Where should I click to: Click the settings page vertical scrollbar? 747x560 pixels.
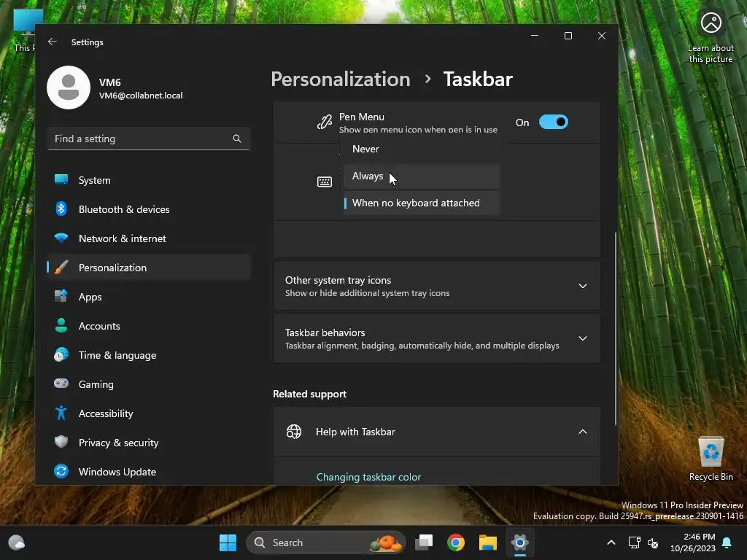coord(616,329)
